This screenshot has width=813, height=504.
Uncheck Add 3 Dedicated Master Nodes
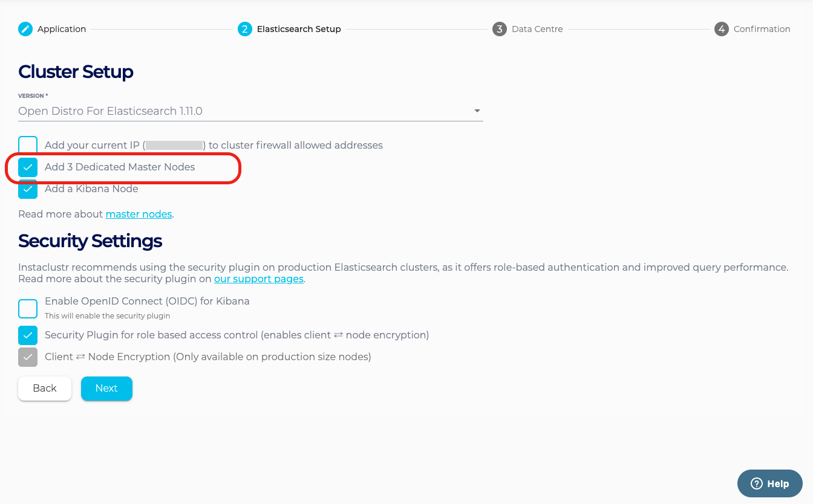click(28, 167)
